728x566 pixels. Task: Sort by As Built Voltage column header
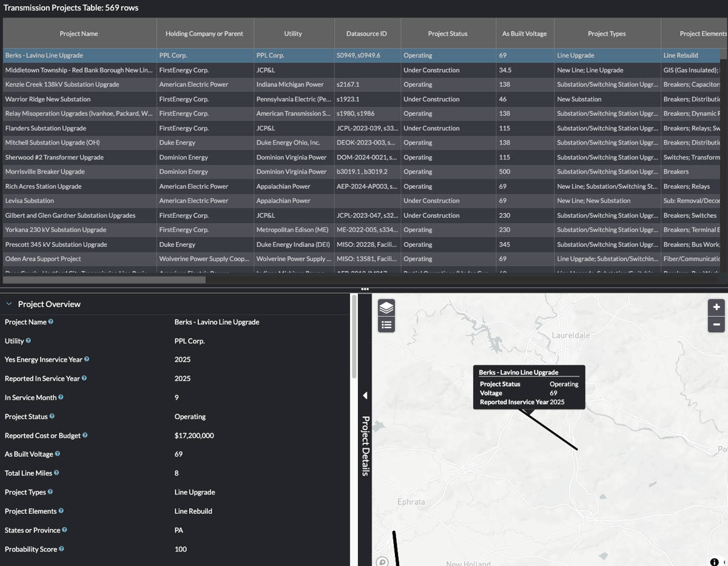(525, 33)
